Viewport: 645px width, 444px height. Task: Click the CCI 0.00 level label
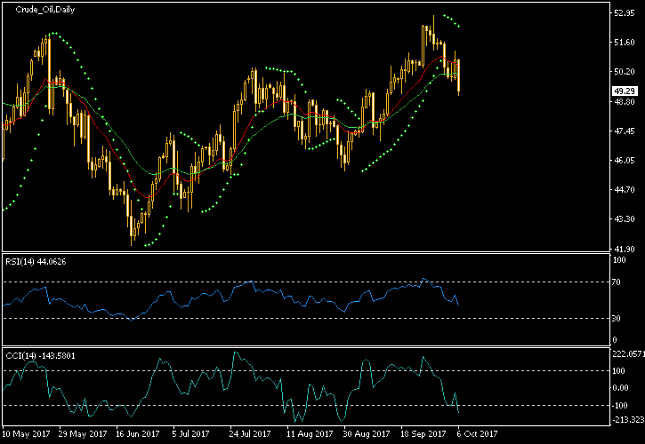pyautogui.click(x=620, y=388)
